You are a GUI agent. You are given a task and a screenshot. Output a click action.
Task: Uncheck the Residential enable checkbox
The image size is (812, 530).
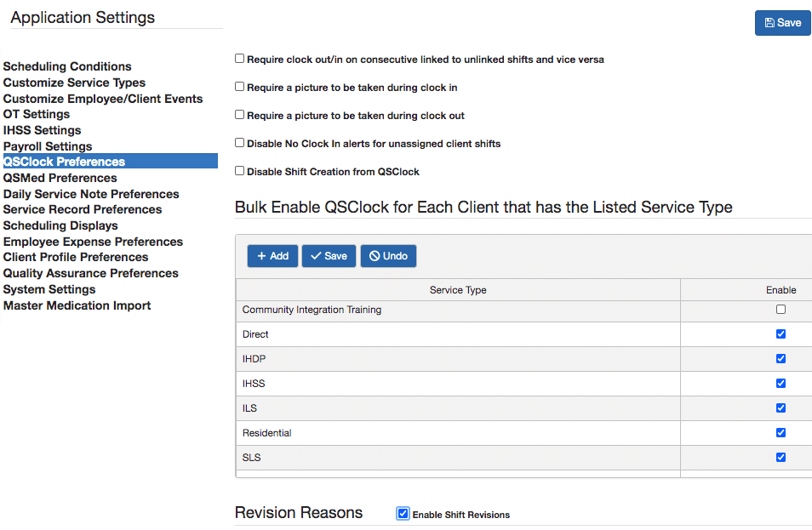click(781, 432)
